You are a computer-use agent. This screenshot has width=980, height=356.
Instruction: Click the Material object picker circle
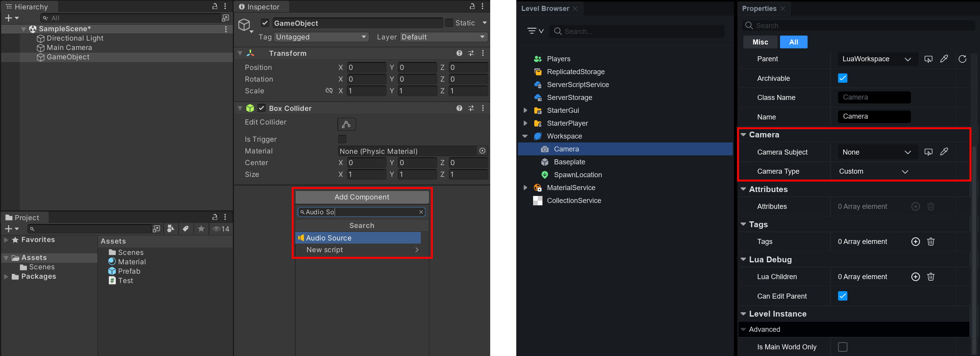482,151
